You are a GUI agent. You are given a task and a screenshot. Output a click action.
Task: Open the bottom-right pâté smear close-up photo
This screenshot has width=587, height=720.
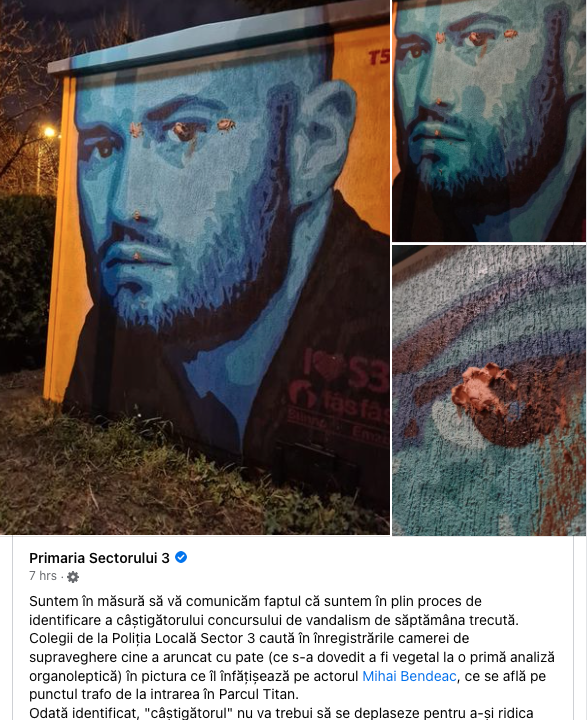(490, 390)
